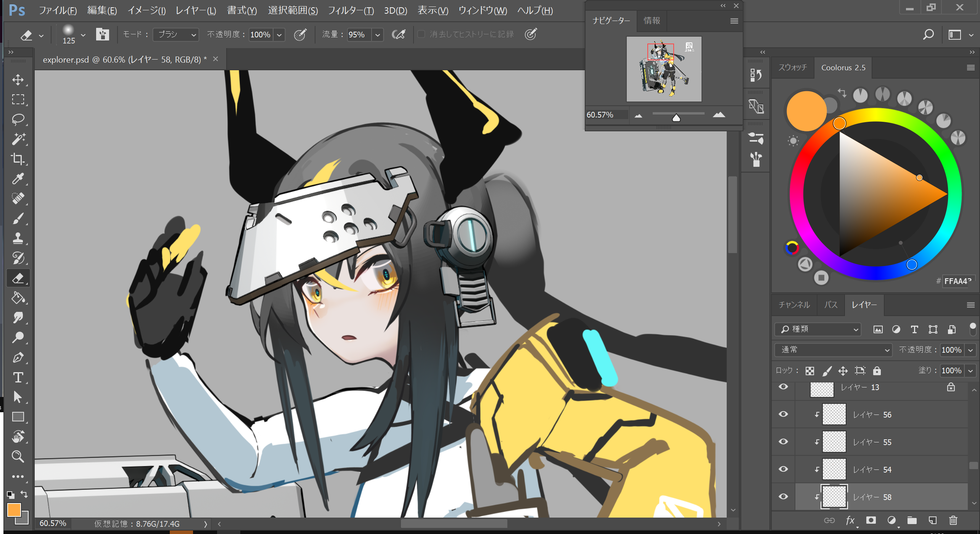Switch to the チャンネル tab
The image size is (980, 534).
794,305
